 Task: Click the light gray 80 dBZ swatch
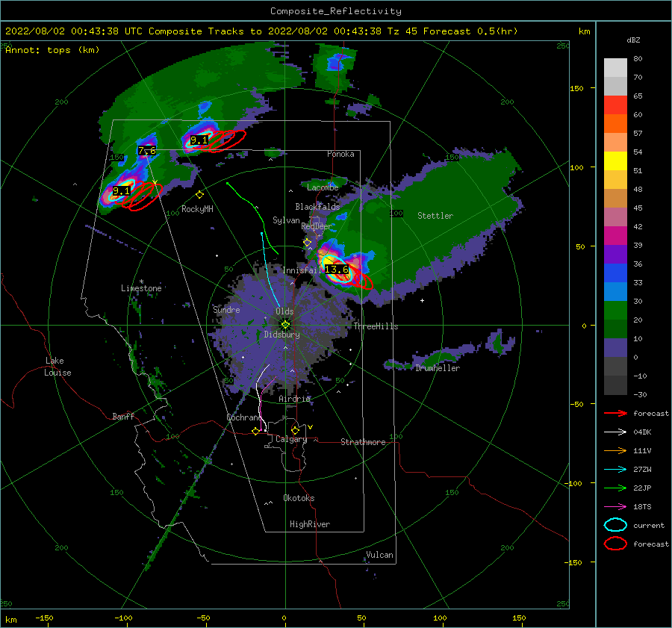(615, 67)
